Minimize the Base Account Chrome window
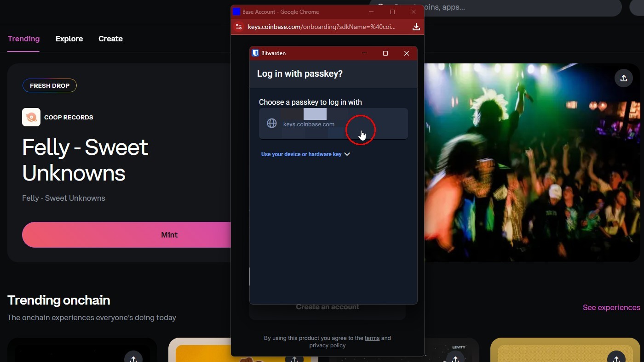The width and height of the screenshot is (644, 362). point(371,12)
